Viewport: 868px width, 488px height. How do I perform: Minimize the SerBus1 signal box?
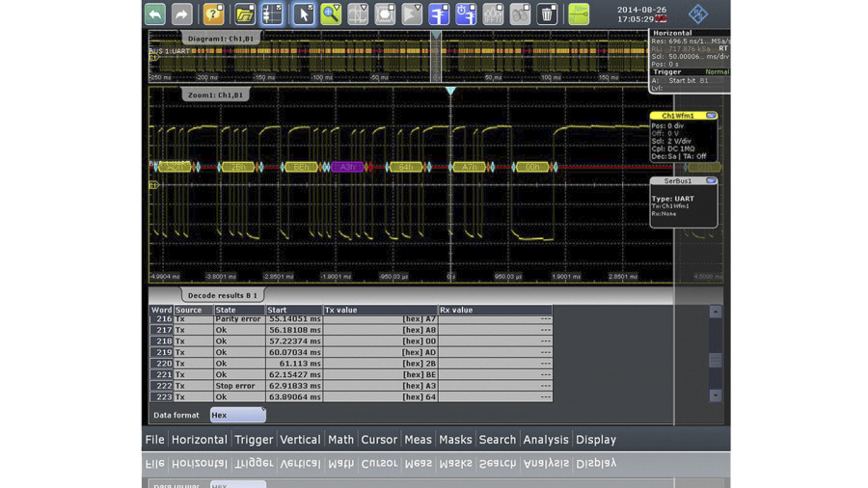point(711,180)
